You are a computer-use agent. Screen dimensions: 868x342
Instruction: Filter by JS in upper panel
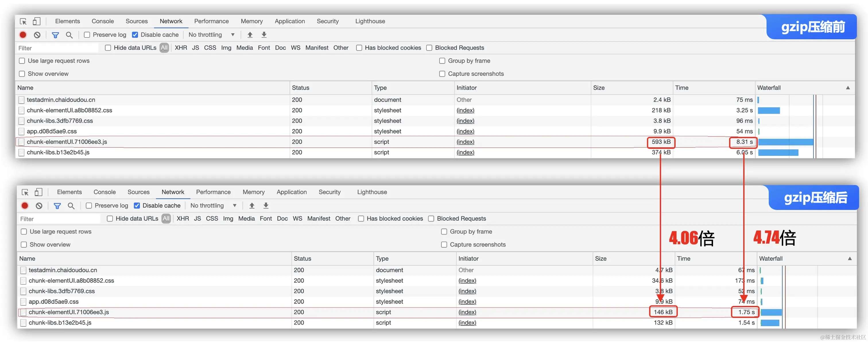point(195,48)
